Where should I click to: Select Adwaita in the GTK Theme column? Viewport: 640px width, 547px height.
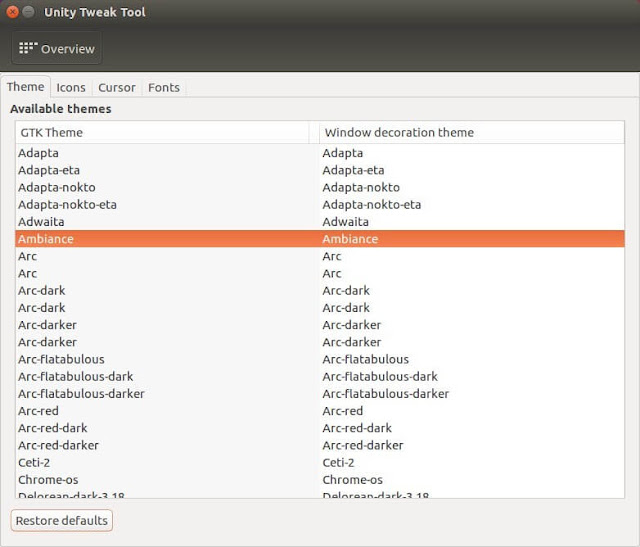click(x=41, y=222)
